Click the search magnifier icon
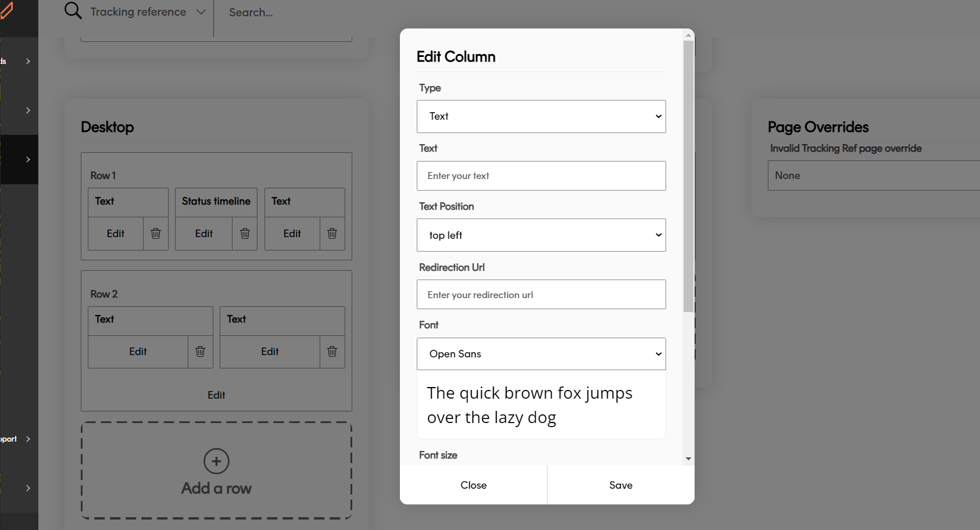The height and width of the screenshot is (530, 980). 73,11
